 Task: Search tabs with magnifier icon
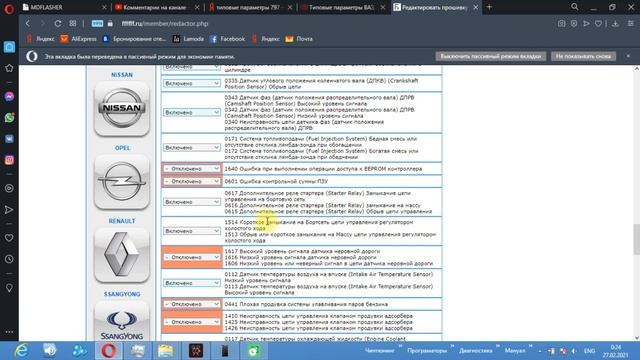575,7
